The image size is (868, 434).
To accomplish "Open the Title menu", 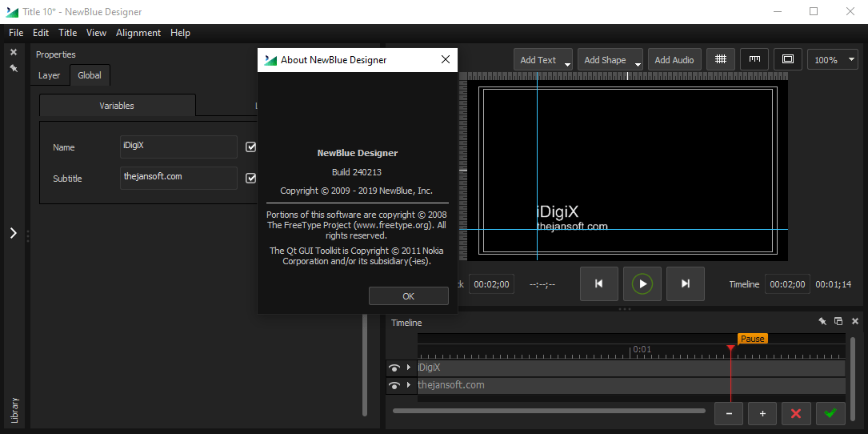I will click(67, 33).
